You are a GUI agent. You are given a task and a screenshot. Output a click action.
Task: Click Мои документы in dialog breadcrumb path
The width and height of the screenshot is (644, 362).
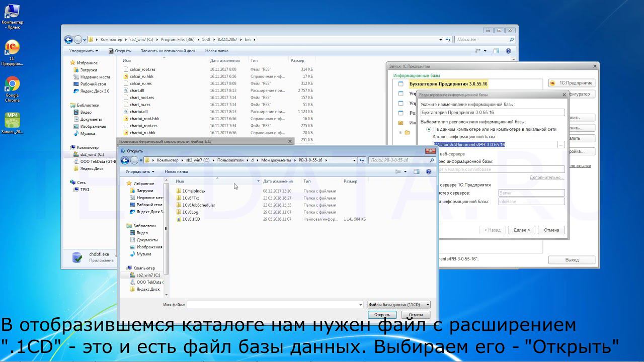point(276,160)
